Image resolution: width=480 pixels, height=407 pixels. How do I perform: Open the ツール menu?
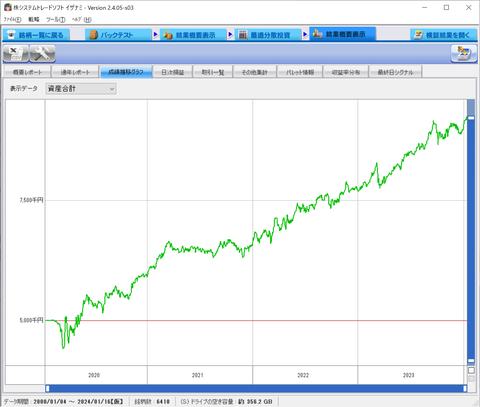pyautogui.click(x=56, y=20)
